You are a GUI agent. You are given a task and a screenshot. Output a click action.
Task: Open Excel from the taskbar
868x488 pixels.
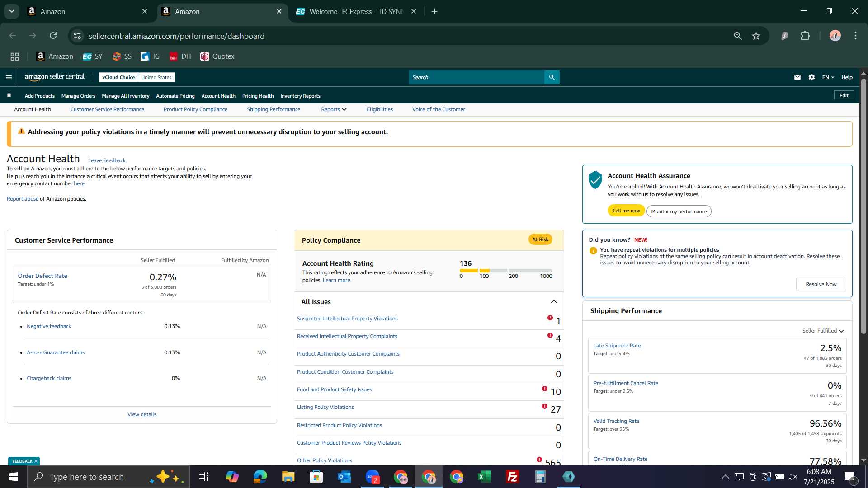[x=485, y=477]
